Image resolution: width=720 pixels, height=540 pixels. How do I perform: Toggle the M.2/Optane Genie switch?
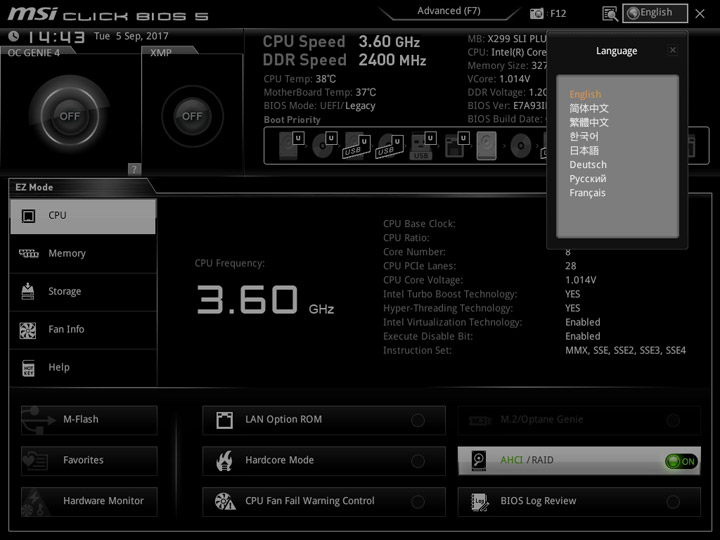point(673,420)
